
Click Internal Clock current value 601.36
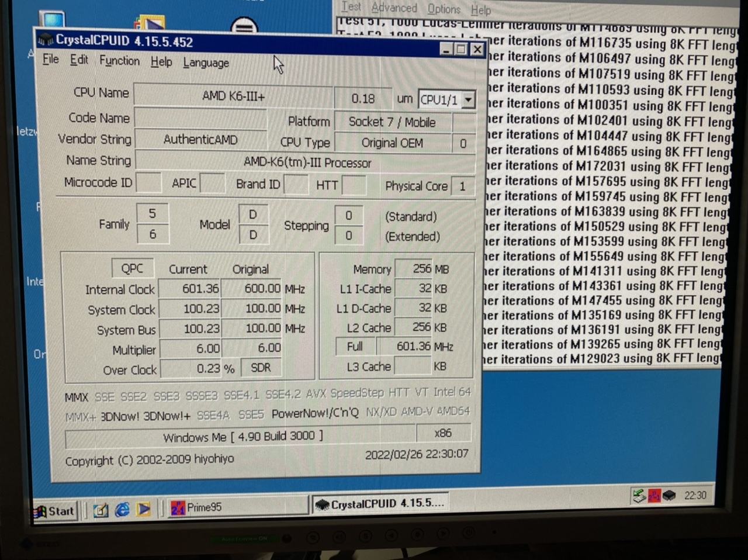pyautogui.click(x=189, y=288)
